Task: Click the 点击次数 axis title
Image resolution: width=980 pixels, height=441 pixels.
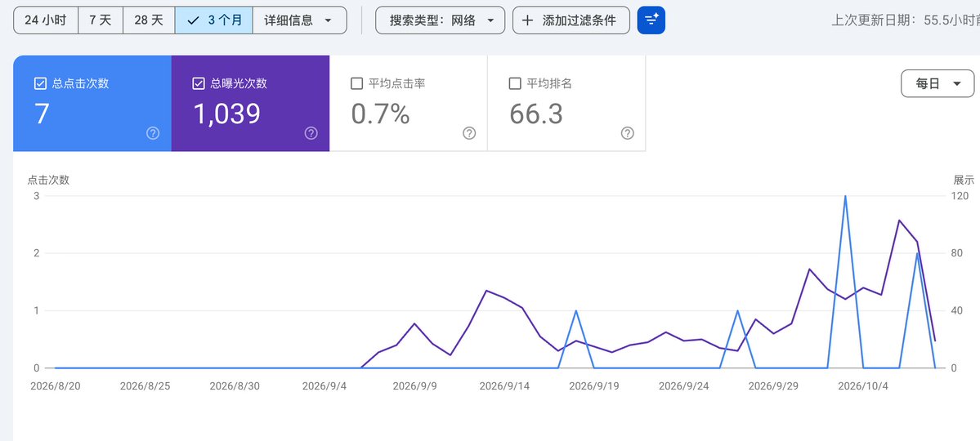Action: [x=48, y=180]
